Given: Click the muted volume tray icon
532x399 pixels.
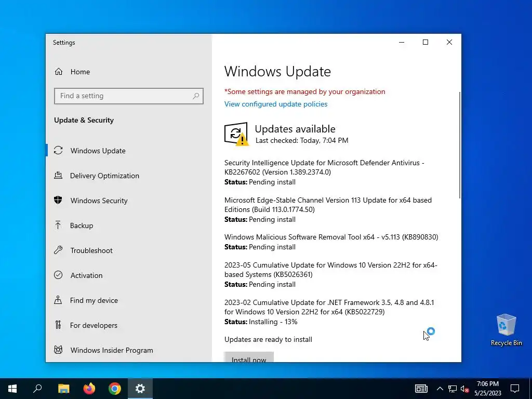Looking at the screenshot, I should (x=465, y=389).
